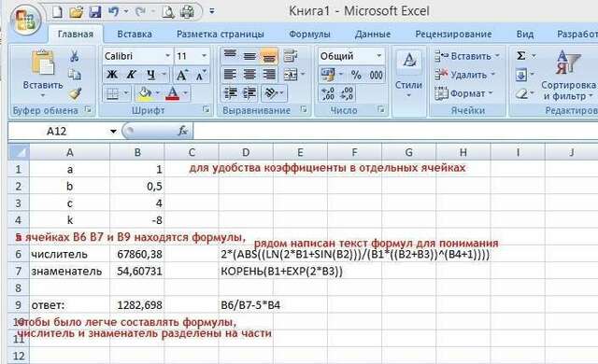598x364 pixels.
Task: Click the Формат cells button
Action: point(463,93)
